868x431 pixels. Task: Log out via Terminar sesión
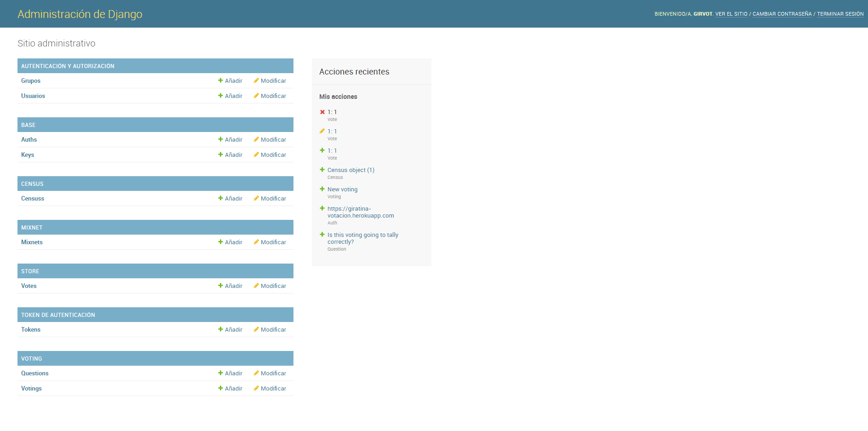[x=840, y=14]
